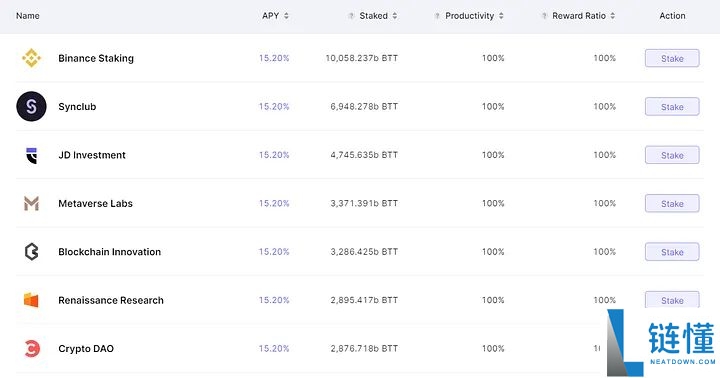
Task: Show the Productivity column help icon
Action: point(437,16)
